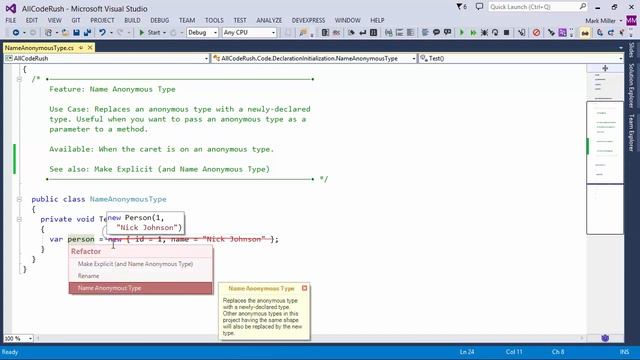This screenshot has height=360, width=640.
Task: Click the red prohibited circle icon
Action: coord(536,32)
